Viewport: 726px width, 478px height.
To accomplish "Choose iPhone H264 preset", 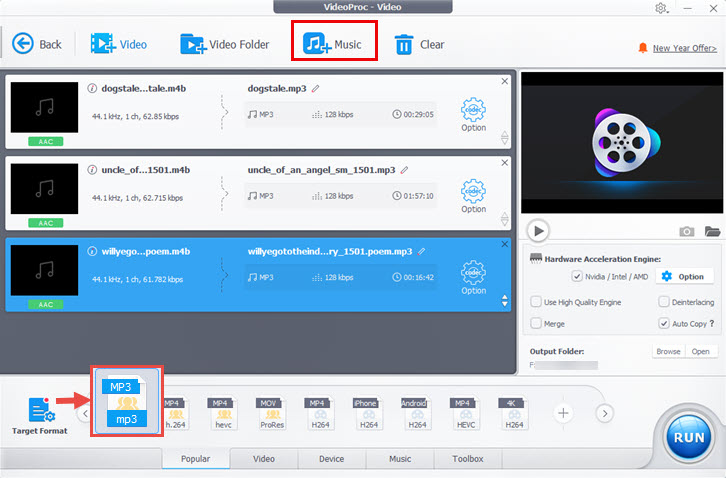I will pyautogui.click(x=369, y=413).
